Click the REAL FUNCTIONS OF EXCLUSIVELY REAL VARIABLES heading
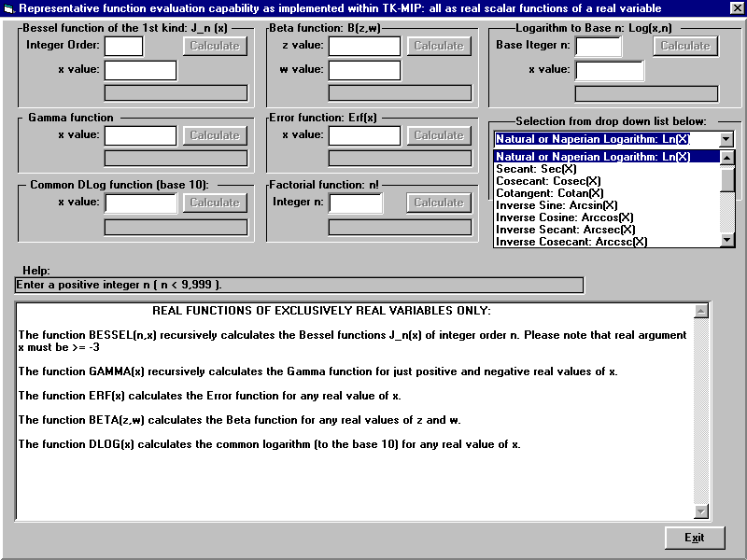The height and width of the screenshot is (560, 747). point(321,311)
